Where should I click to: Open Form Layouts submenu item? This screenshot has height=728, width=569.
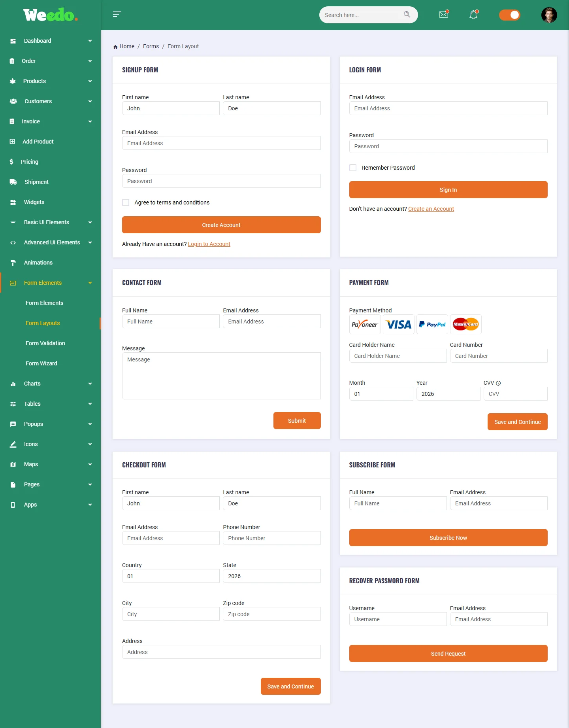[x=43, y=323]
